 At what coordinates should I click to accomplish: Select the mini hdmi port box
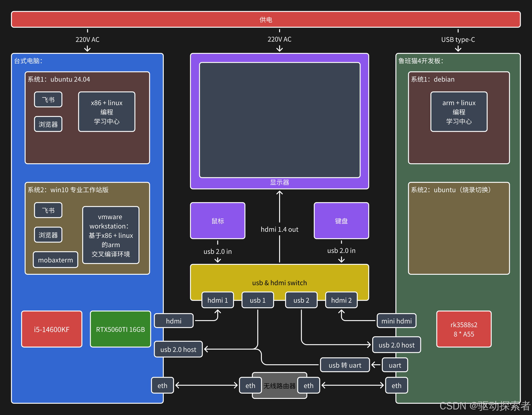click(x=396, y=321)
